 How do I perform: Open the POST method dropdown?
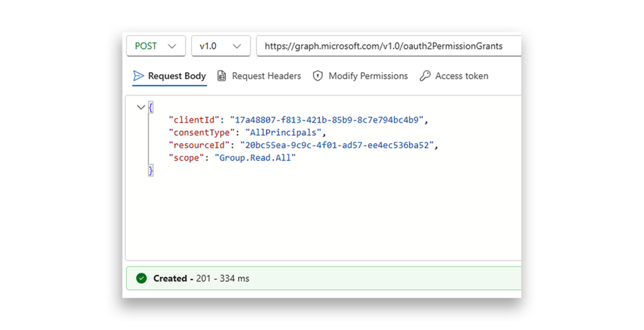point(156,46)
